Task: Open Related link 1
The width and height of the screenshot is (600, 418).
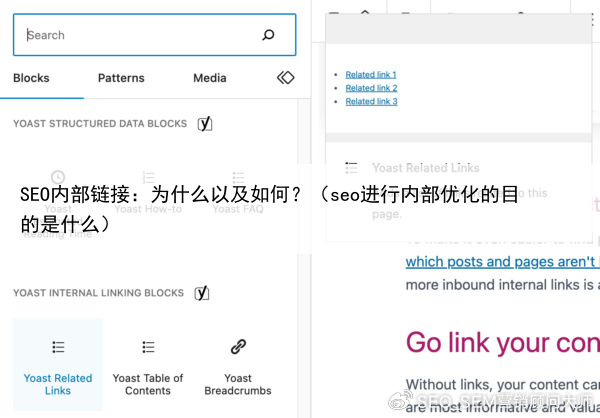Action: click(x=371, y=75)
